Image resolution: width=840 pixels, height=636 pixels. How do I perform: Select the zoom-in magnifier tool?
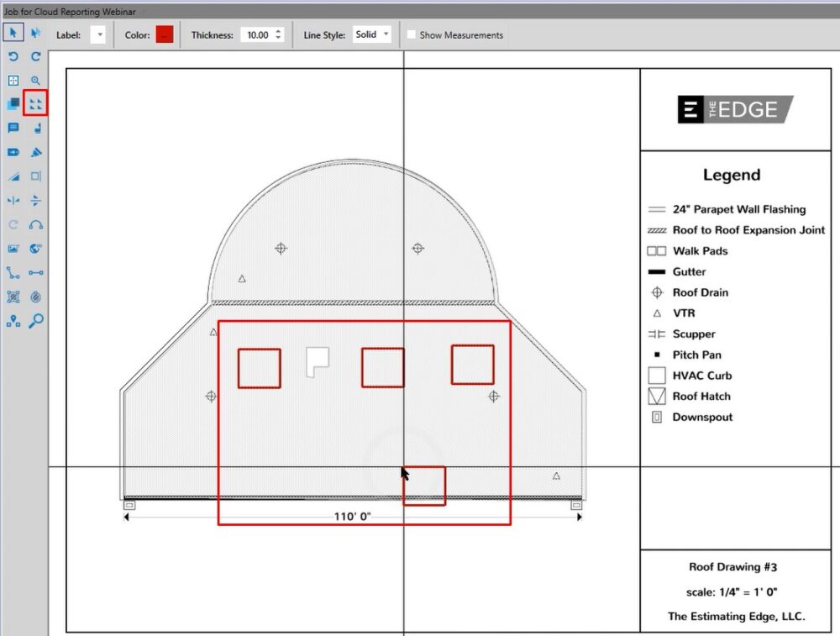[x=35, y=81]
